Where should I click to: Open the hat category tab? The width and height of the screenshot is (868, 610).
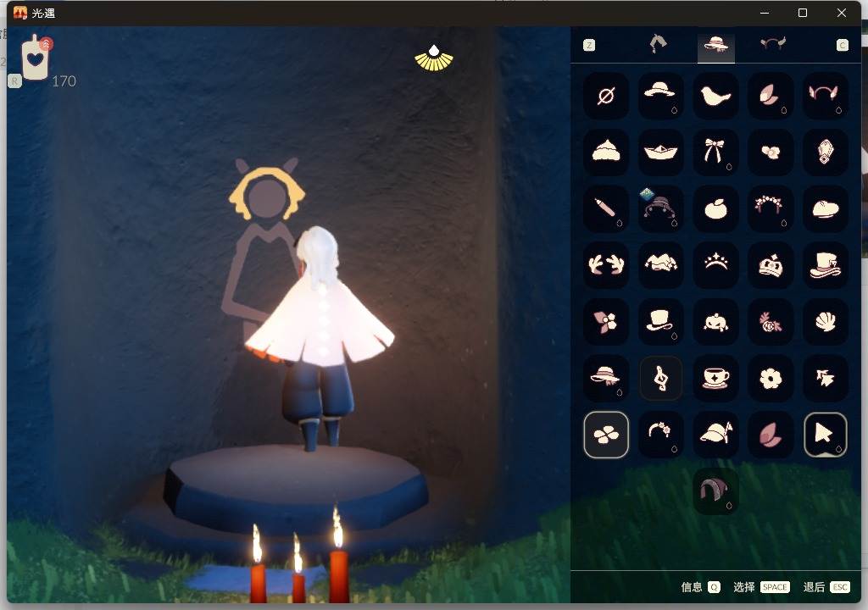point(715,44)
